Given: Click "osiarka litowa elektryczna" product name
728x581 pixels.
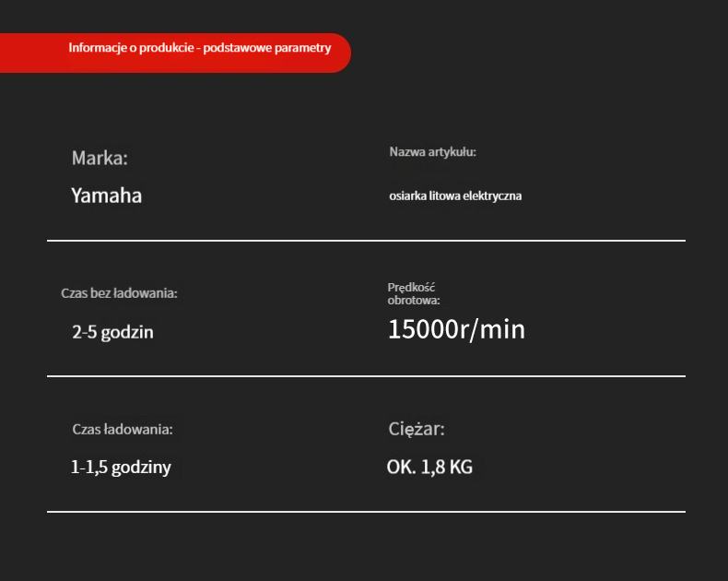Looking at the screenshot, I should coord(455,196).
